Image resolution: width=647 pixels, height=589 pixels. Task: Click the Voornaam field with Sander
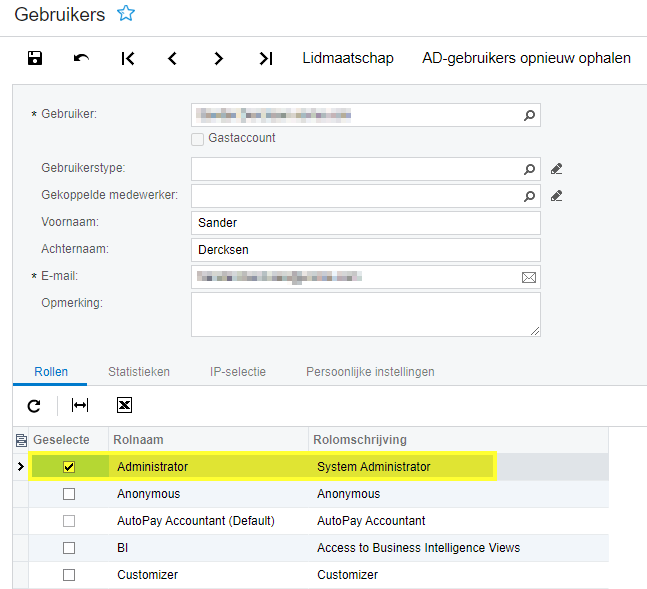point(366,223)
